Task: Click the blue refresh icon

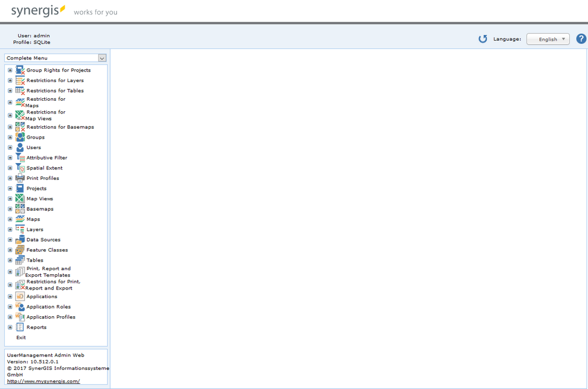Action: [x=483, y=38]
